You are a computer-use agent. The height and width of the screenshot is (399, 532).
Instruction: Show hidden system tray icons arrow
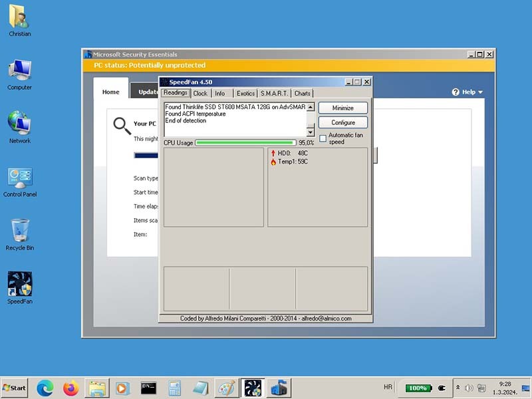[x=458, y=388]
